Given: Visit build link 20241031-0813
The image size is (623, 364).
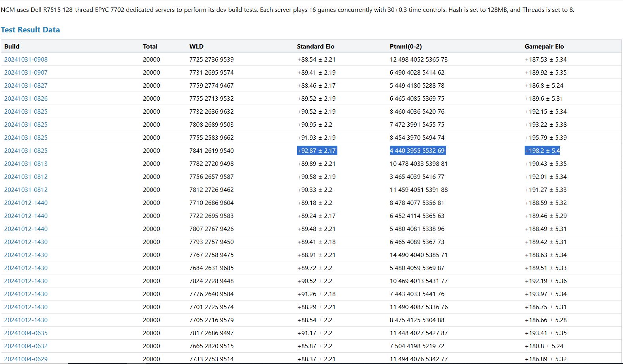Looking at the screenshot, I should coord(26,163).
